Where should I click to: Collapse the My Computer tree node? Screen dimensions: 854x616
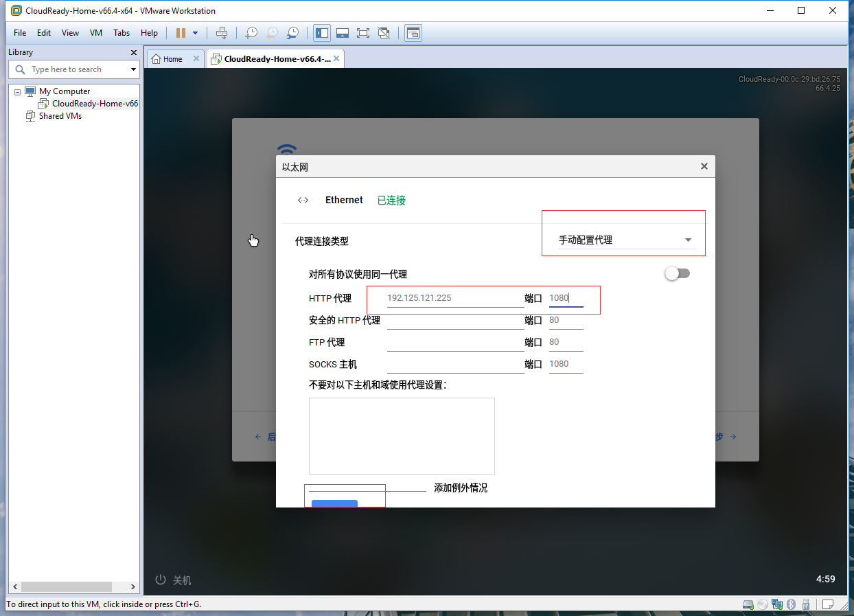[x=16, y=91]
